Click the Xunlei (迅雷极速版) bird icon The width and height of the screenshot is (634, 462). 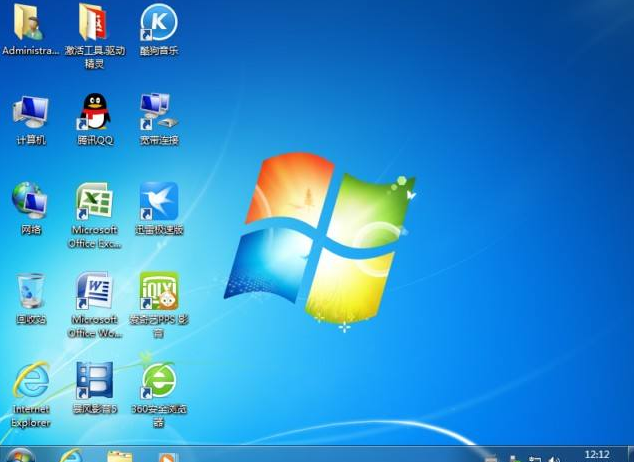[158, 202]
